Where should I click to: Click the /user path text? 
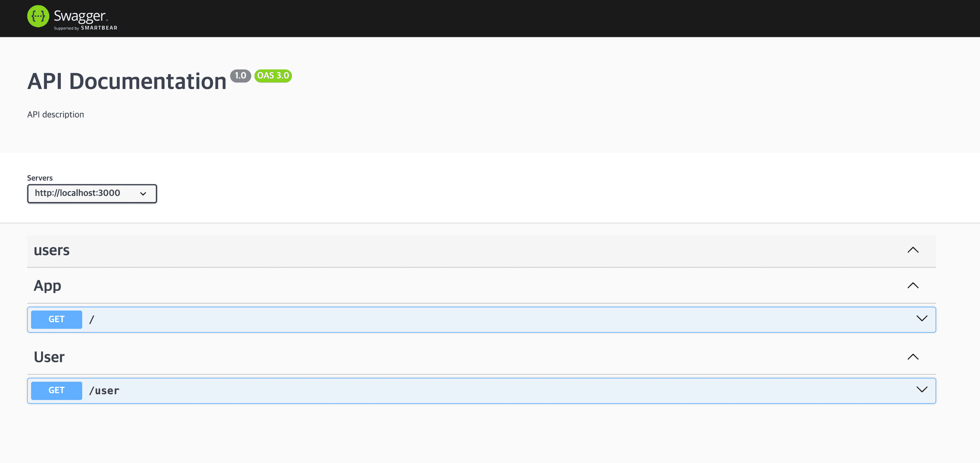(x=104, y=391)
